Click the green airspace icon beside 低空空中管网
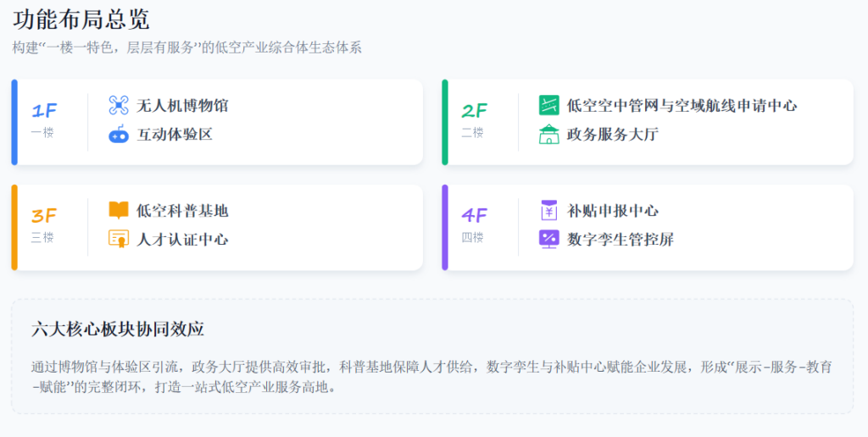 tap(549, 106)
